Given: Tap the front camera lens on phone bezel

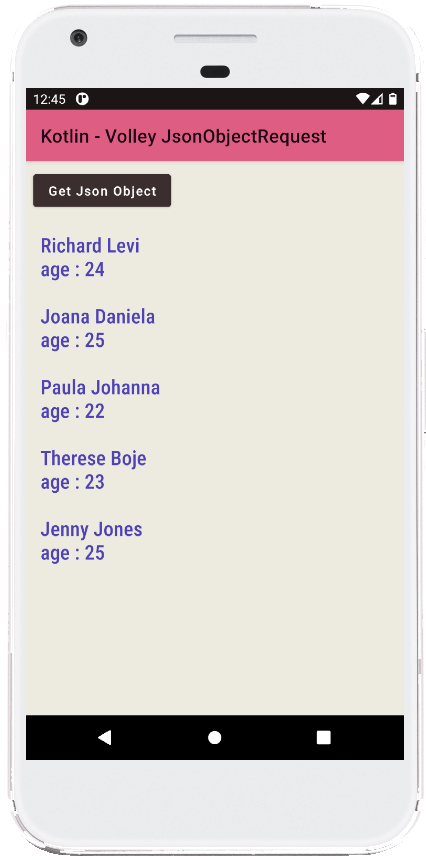Looking at the screenshot, I should 78,38.
